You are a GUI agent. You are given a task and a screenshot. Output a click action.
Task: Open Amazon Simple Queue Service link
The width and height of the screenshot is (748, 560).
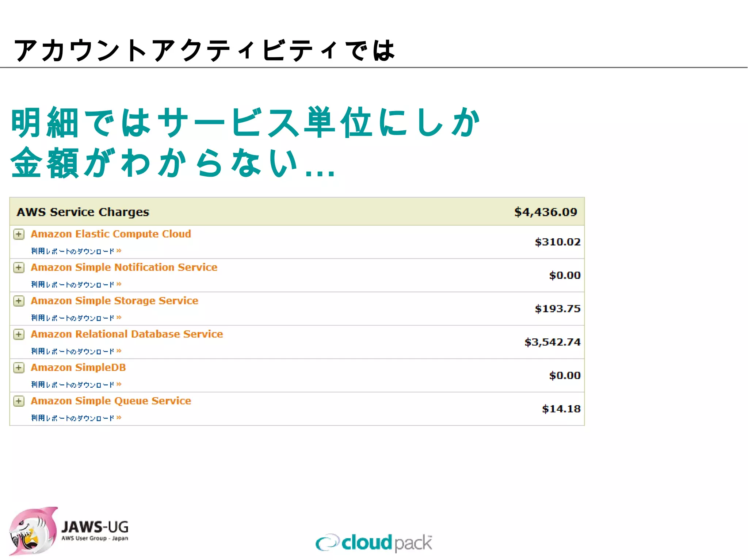pyautogui.click(x=111, y=401)
